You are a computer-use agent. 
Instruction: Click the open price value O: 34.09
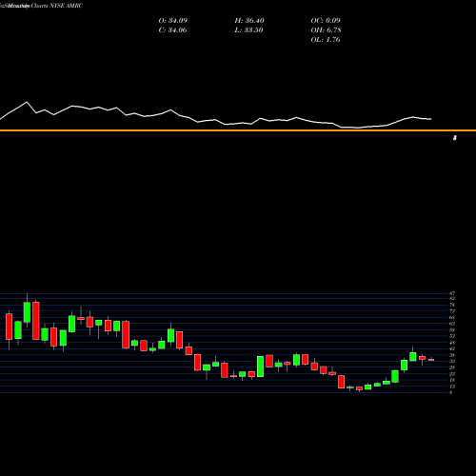tap(173, 21)
